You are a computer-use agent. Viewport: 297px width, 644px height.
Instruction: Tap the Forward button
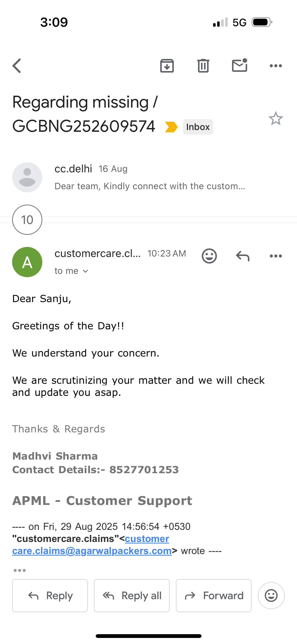pos(214,596)
